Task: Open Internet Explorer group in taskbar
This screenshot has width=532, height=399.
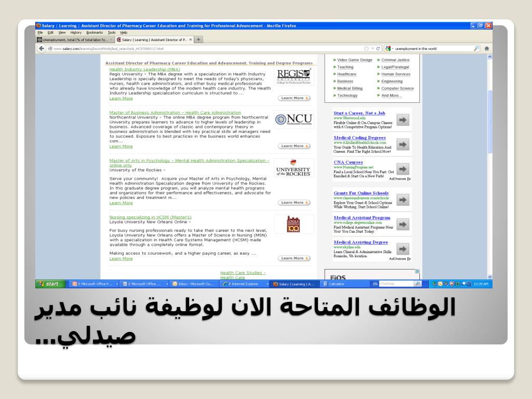Action: (x=245, y=284)
